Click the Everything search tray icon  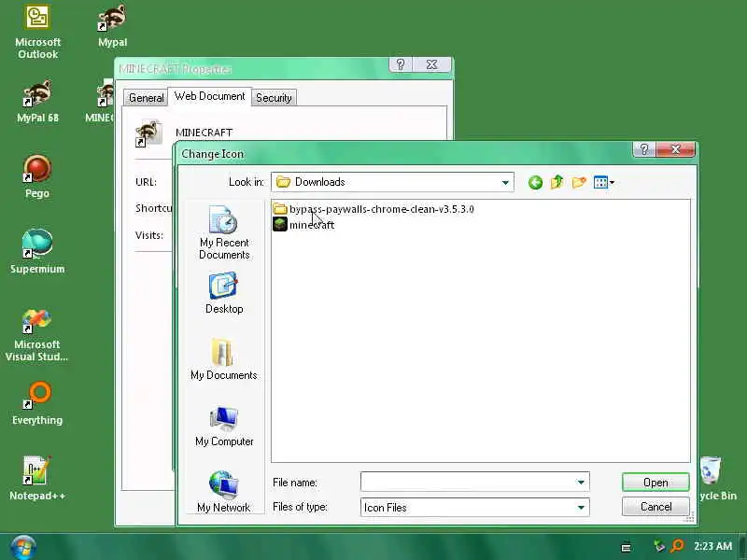[678, 546]
